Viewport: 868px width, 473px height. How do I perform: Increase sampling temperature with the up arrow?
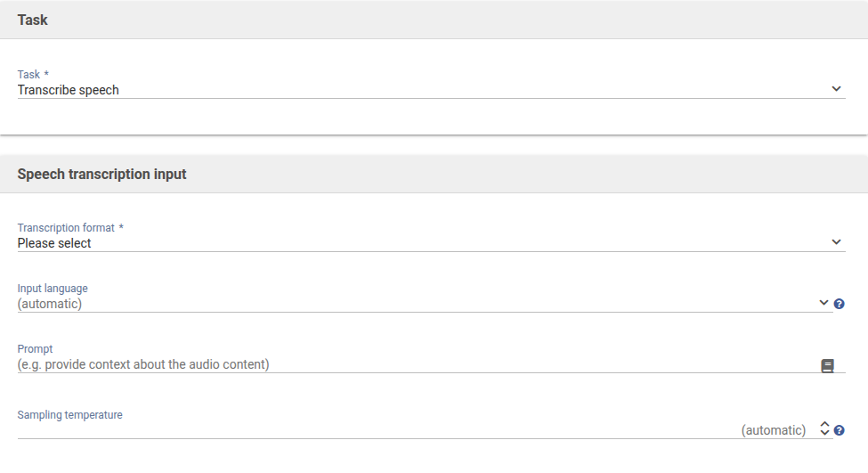(824, 425)
